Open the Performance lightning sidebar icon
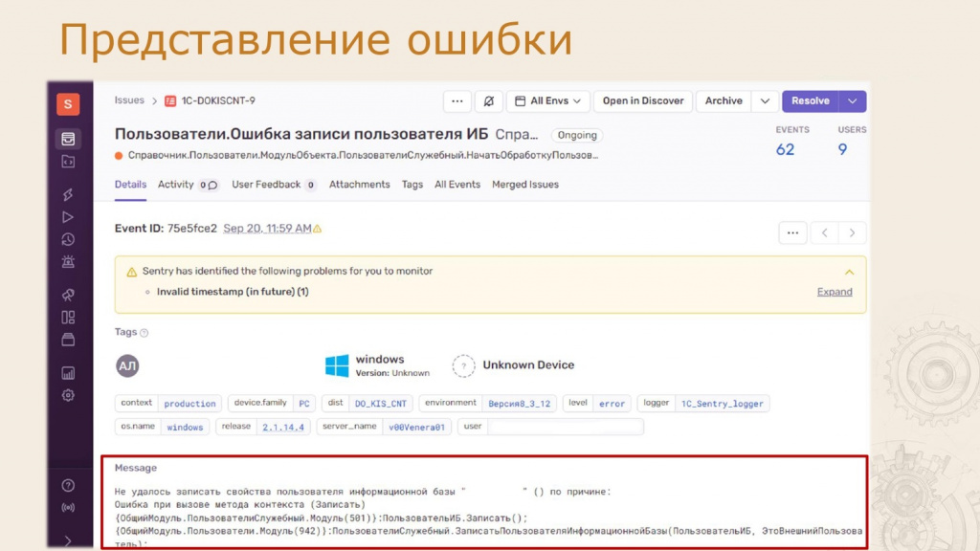 coord(68,194)
